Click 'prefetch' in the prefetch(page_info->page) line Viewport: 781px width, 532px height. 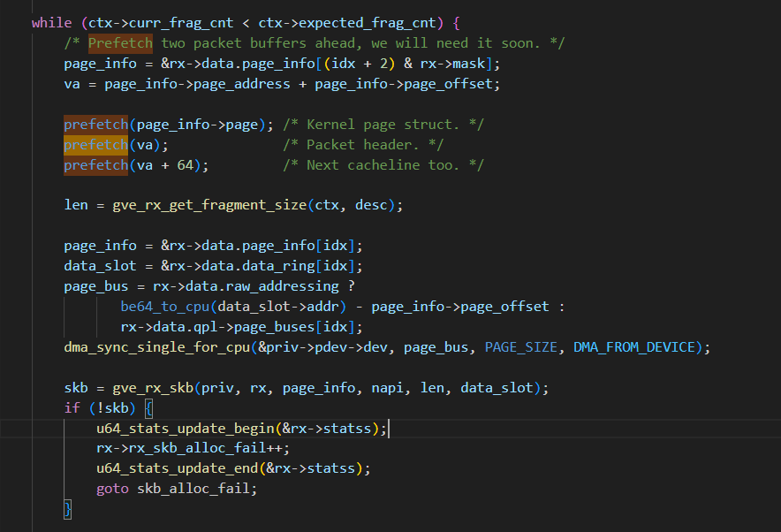click(x=96, y=125)
